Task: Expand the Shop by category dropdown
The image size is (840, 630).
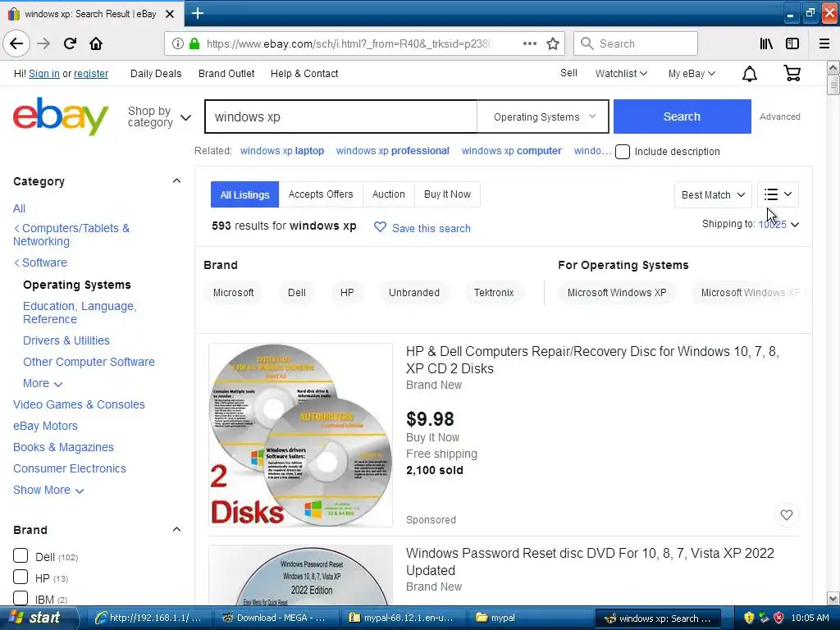Action: tap(159, 116)
